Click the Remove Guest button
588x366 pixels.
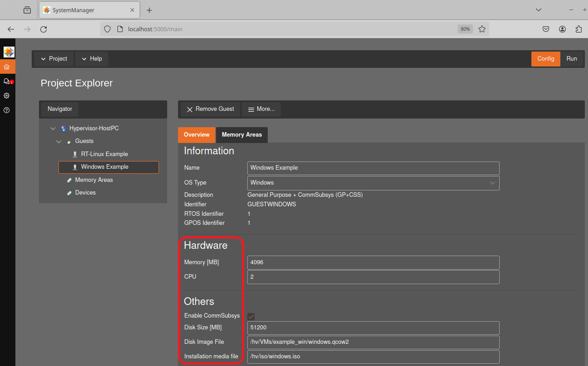tap(210, 109)
